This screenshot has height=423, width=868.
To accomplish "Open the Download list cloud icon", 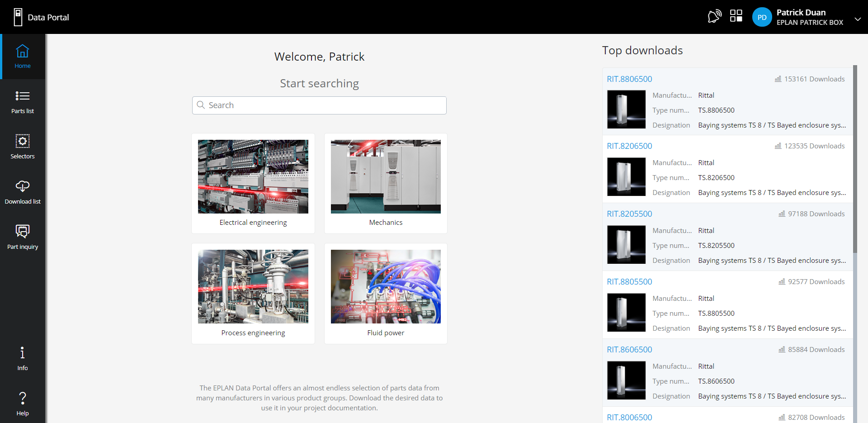I will (x=23, y=186).
